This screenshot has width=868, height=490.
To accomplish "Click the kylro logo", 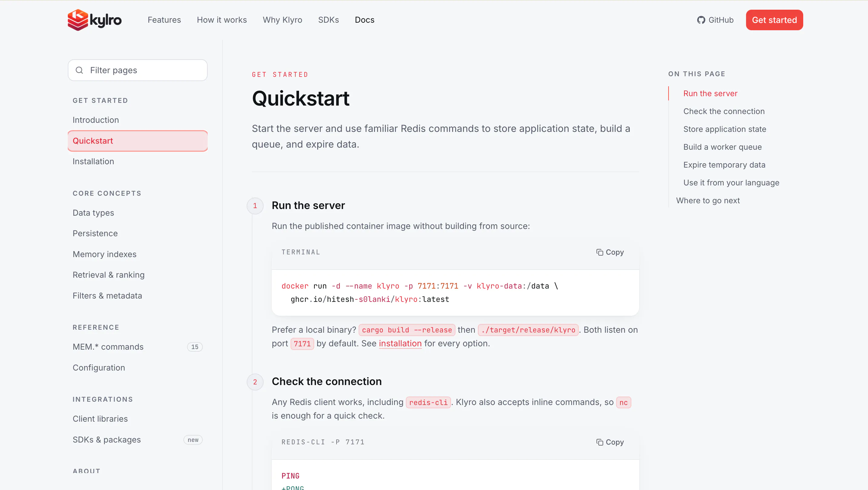I will tap(94, 20).
